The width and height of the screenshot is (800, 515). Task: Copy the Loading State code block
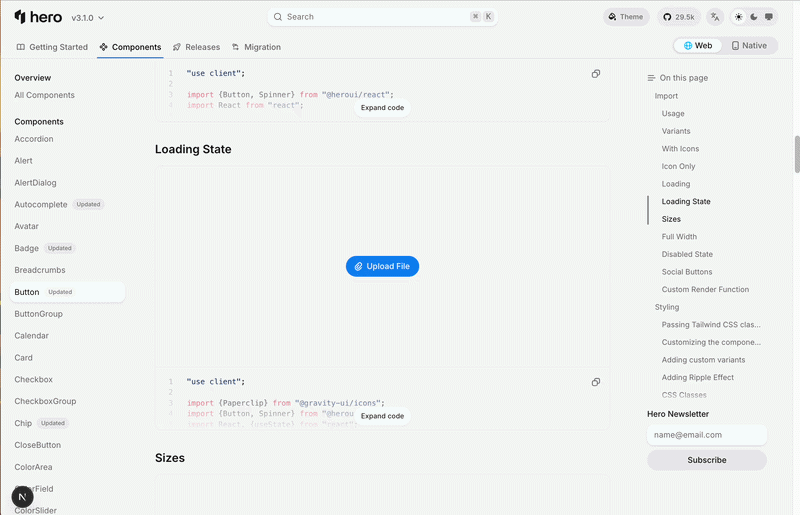coord(595,382)
